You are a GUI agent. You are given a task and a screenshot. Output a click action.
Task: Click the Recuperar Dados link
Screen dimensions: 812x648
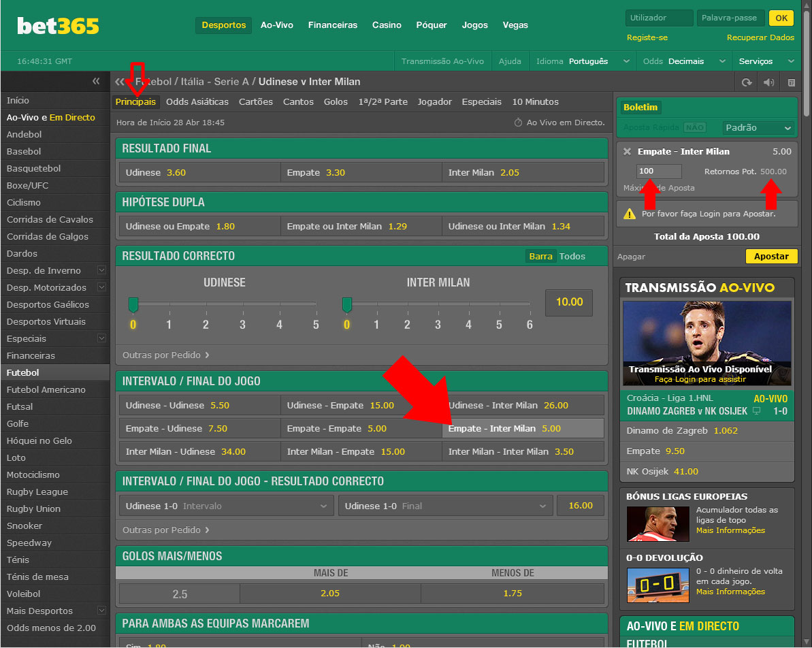click(760, 37)
